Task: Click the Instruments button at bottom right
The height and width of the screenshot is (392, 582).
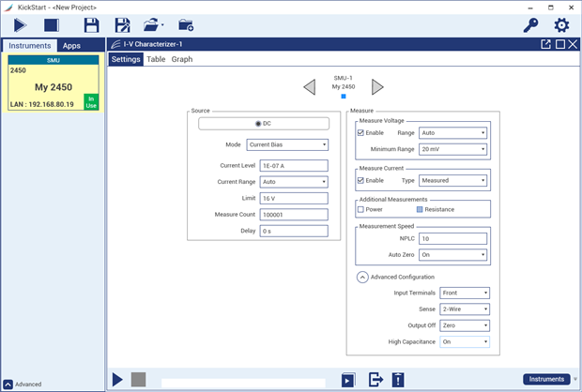Action: point(546,380)
